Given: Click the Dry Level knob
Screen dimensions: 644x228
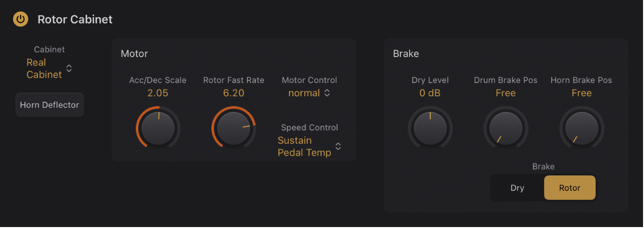Looking at the screenshot, I should [x=430, y=129].
